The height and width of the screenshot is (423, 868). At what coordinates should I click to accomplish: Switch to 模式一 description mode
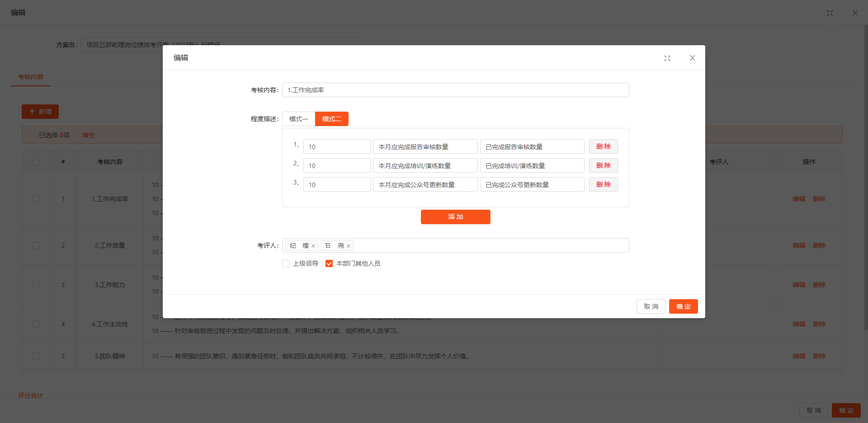[298, 119]
